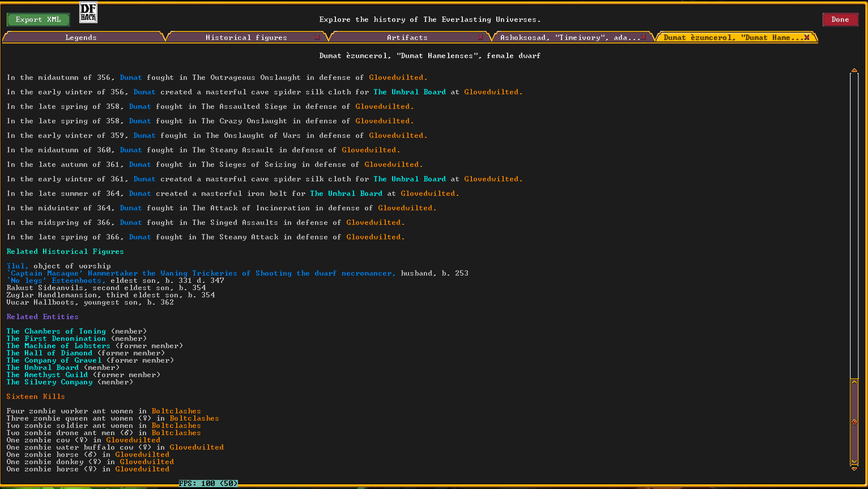Click the diamond handle on the scrollbar

coord(854,422)
